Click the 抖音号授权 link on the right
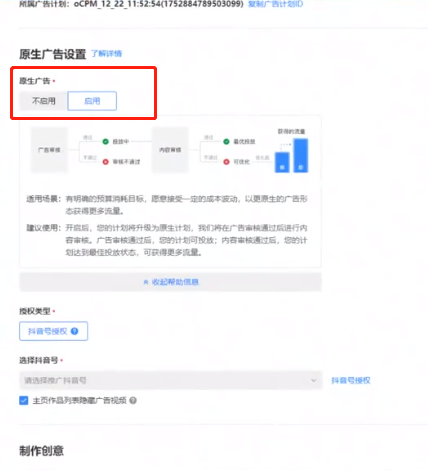Image resolution: width=428 pixels, height=470 pixels. pos(351,380)
